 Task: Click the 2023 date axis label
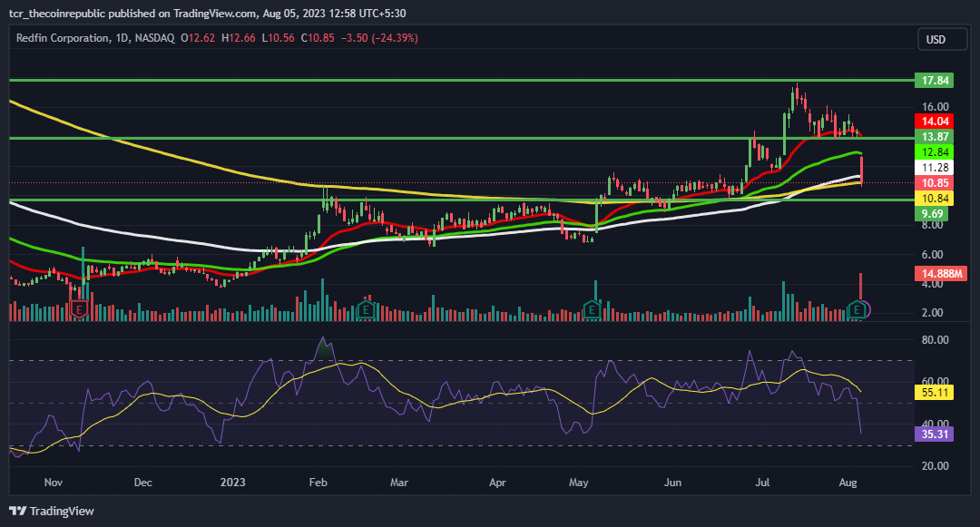232,483
